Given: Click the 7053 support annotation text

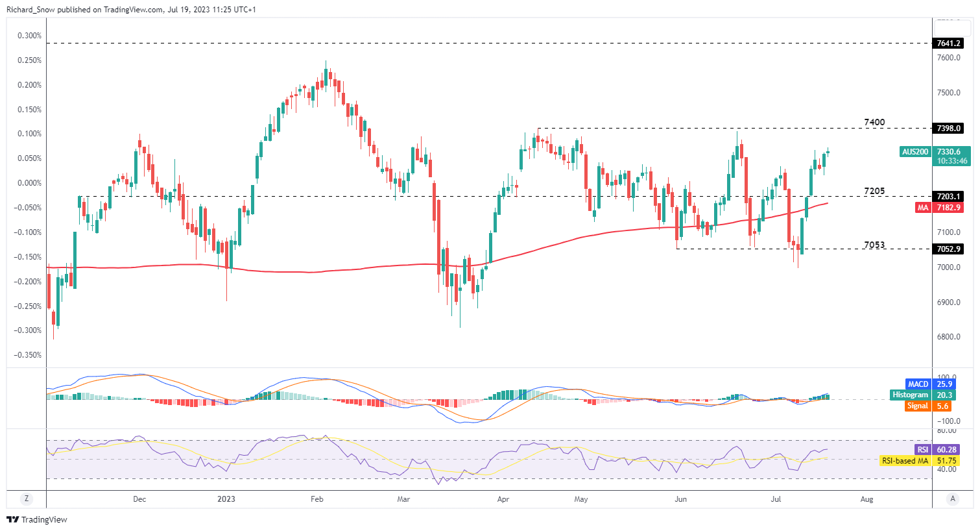Looking at the screenshot, I should tap(874, 245).
